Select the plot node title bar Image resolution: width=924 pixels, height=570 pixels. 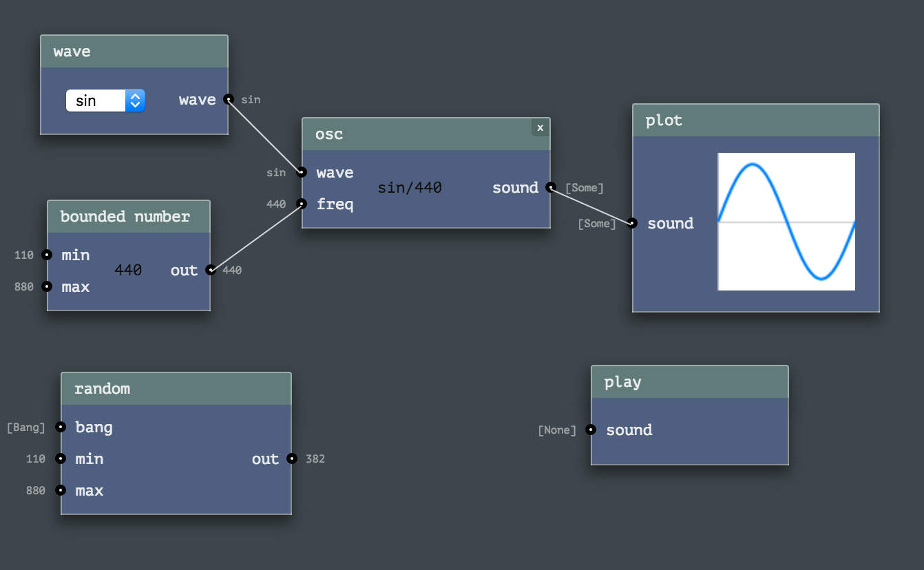click(x=755, y=120)
